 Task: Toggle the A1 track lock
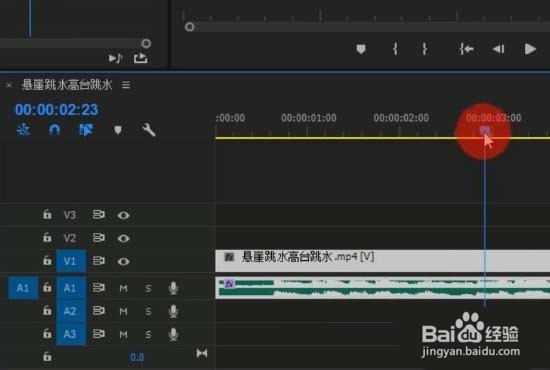(47, 288)
